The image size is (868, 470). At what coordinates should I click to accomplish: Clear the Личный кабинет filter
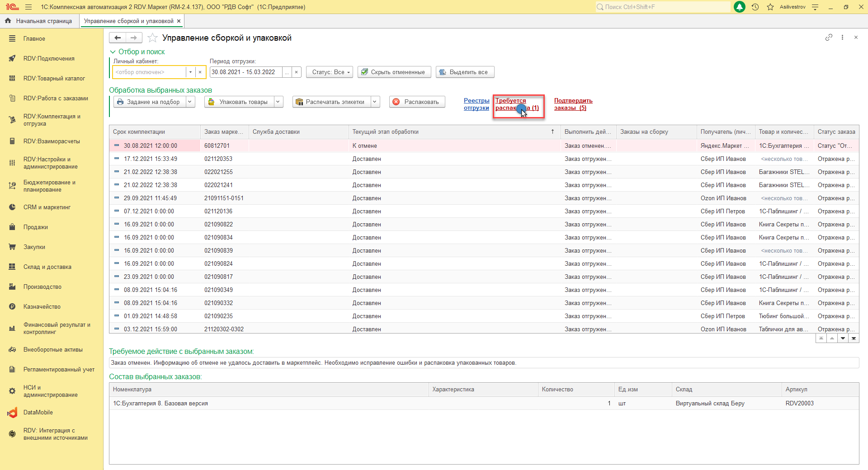[x=200, y=72]
